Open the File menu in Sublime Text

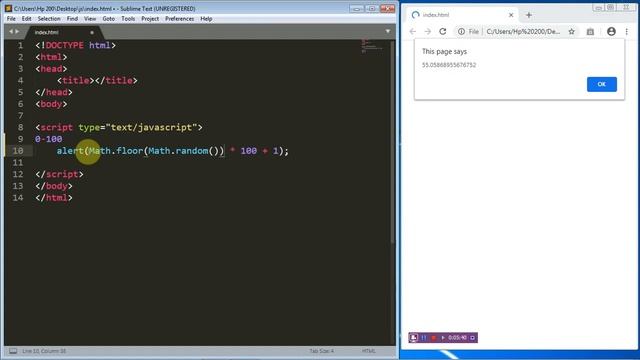11,19
